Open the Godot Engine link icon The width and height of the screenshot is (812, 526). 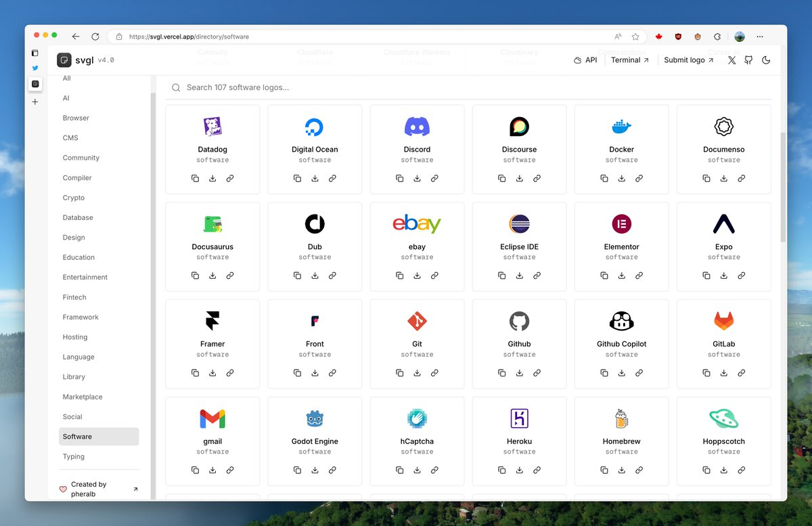click(332, 470)
